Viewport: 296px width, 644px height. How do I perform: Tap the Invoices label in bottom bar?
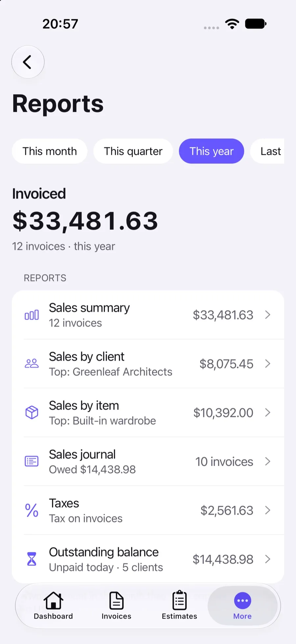click(116, 616)
